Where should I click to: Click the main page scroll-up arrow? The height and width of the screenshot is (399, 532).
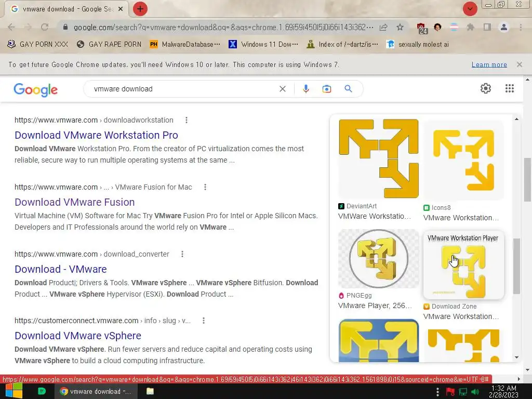527,79
